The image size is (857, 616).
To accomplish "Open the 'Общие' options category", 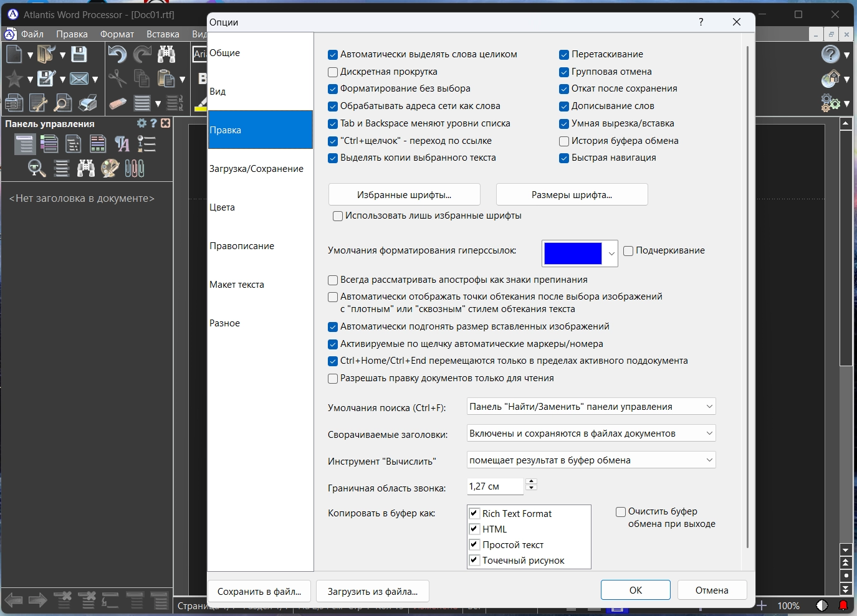I will point(261,53).
